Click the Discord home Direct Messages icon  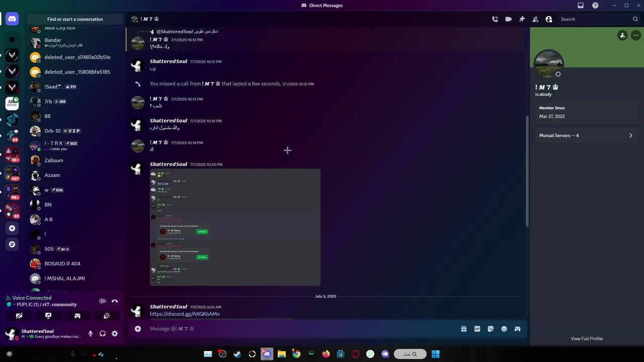point(12,19)
